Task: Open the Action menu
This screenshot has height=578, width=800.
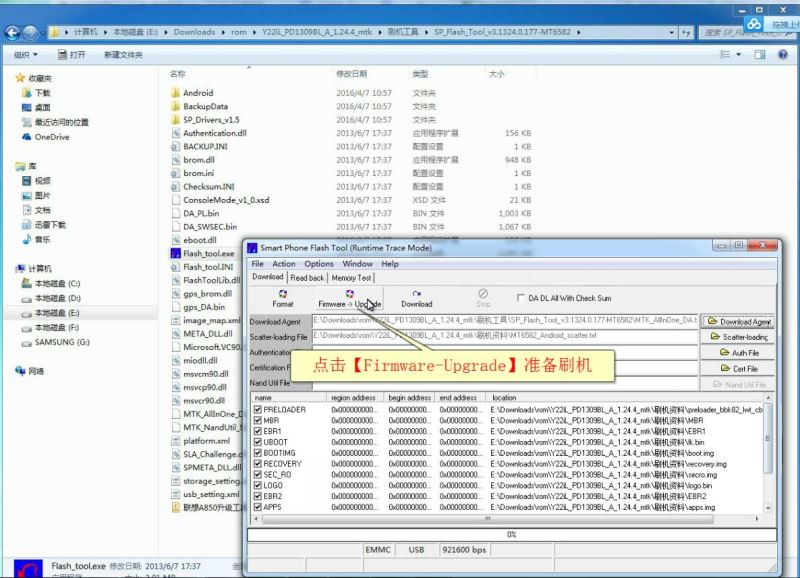Action: (284, 264)
